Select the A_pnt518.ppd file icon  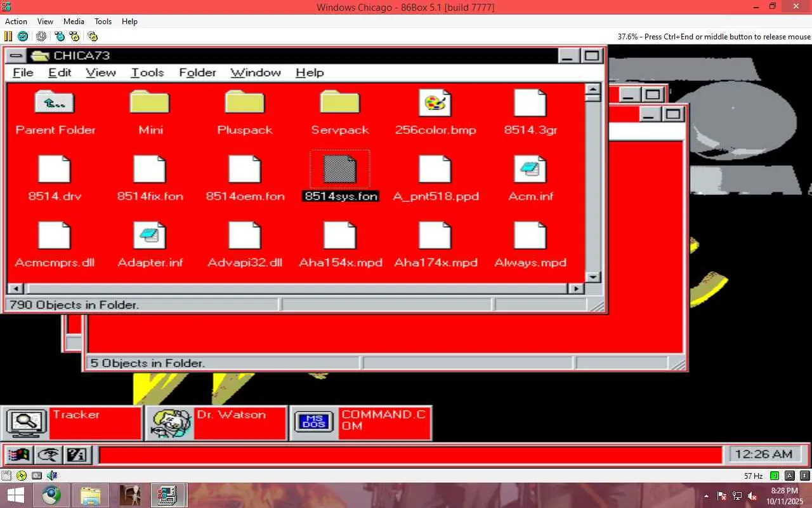tap(435, 169)
